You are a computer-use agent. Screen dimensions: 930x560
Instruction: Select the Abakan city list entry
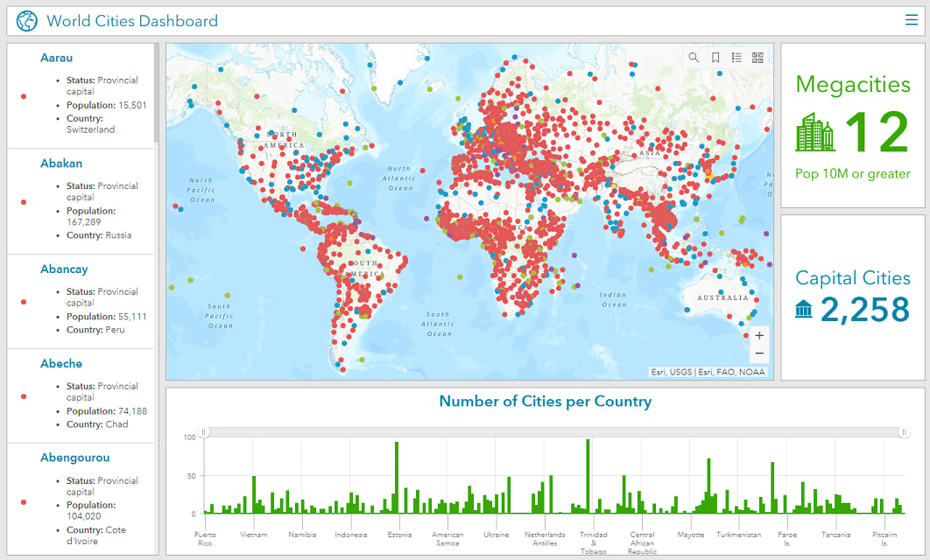[x=81, y=201]
